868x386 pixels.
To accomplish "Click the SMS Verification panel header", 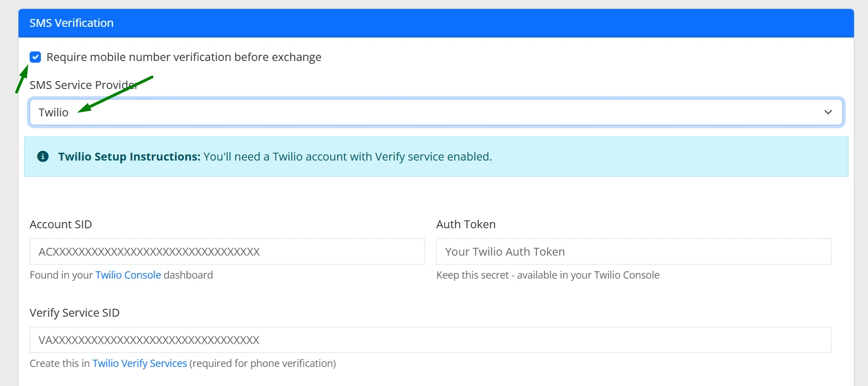I will 436,23.
